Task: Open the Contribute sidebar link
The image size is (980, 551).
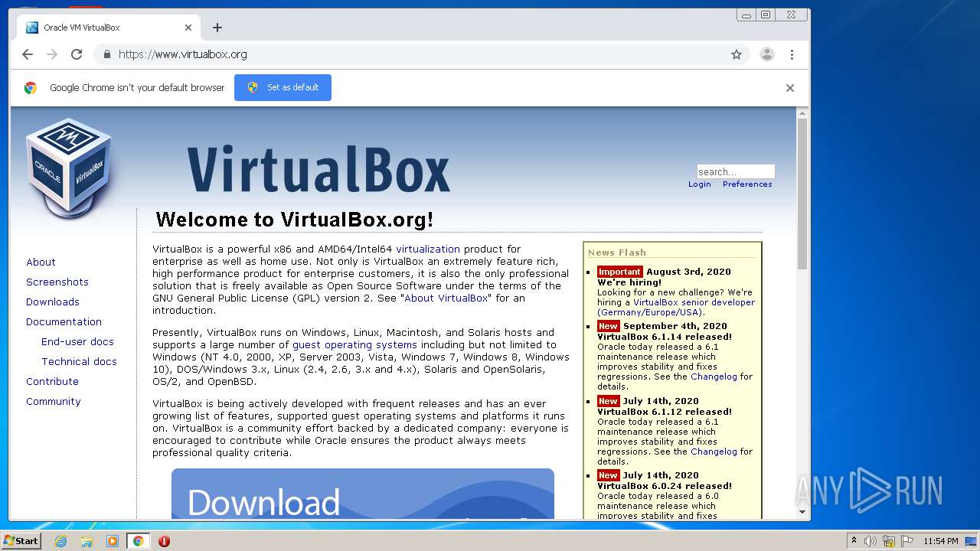Action: (x=52, y=381)
